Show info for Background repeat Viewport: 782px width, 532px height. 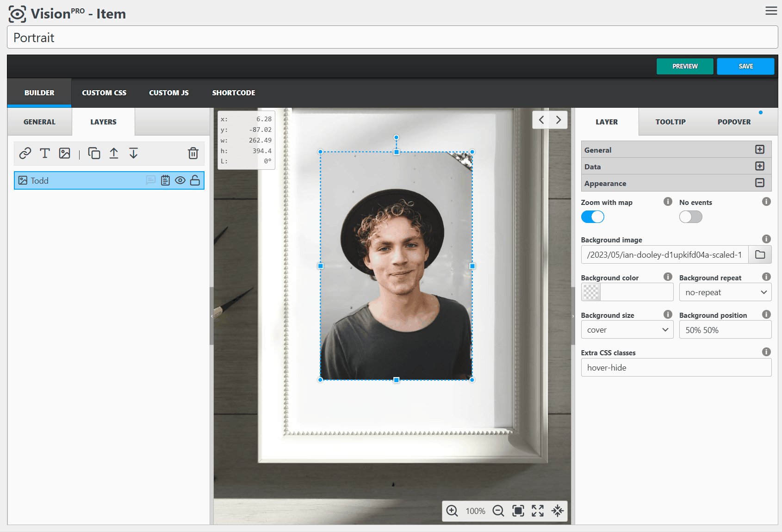point(766,277)
